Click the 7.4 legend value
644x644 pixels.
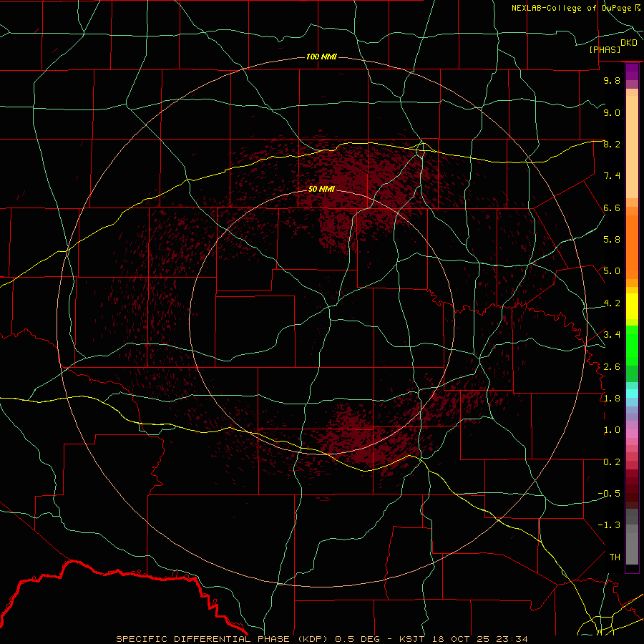click(612, 176)
